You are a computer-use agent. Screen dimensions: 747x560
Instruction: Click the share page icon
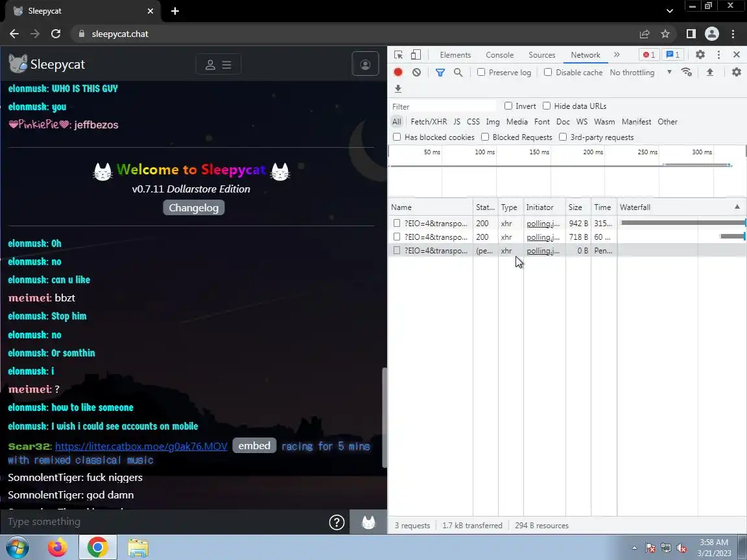pos(645,34)
